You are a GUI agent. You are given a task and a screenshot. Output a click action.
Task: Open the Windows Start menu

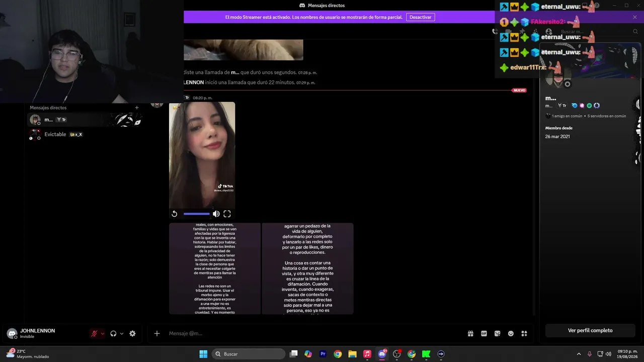coord(203,354)
